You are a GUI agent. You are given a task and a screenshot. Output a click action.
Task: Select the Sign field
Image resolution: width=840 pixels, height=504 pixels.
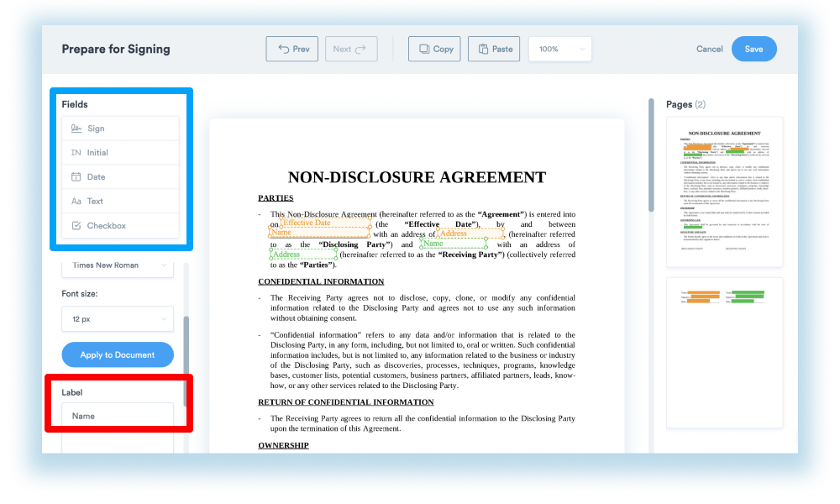[120, 129]
